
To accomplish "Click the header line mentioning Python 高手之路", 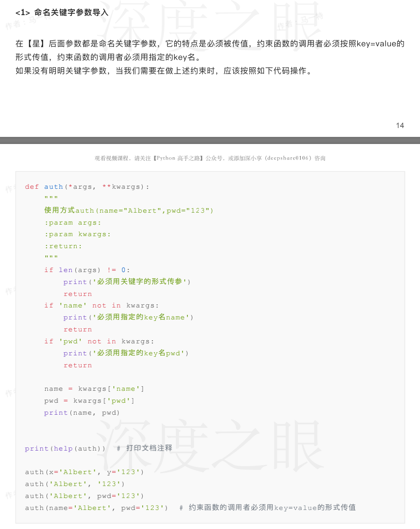I will [210, 158].
